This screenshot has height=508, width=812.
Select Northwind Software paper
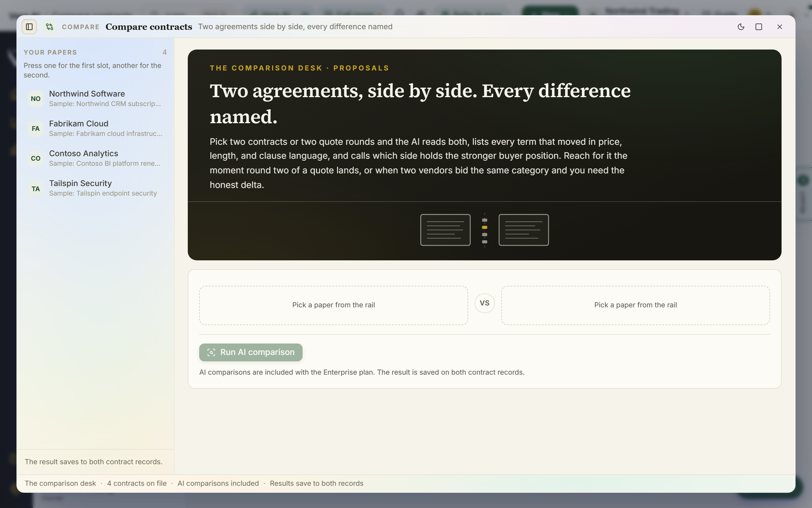(95, 98)
